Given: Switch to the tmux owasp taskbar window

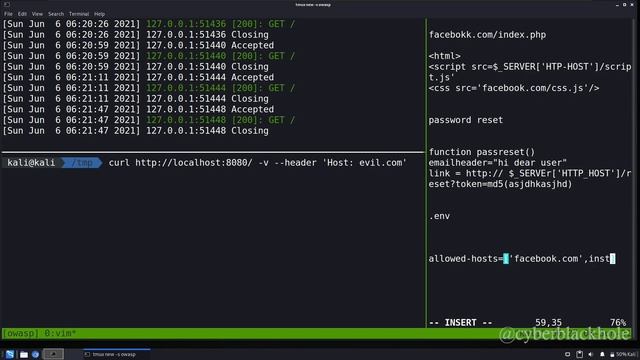Looking at the screenshot, I should (x=117, y=354).
